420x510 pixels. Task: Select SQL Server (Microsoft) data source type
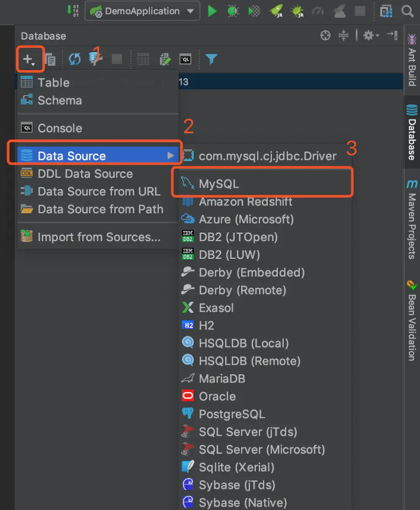(265, 450)
